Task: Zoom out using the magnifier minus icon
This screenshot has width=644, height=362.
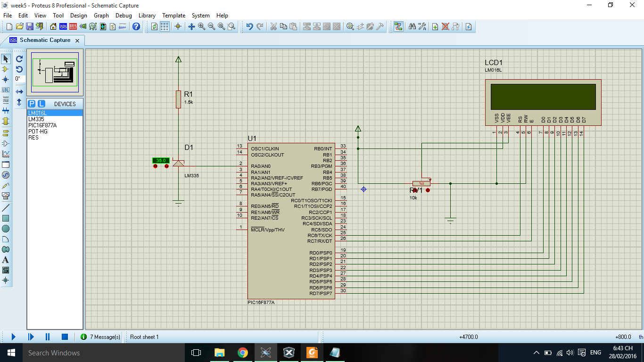Action: point(211,26)
